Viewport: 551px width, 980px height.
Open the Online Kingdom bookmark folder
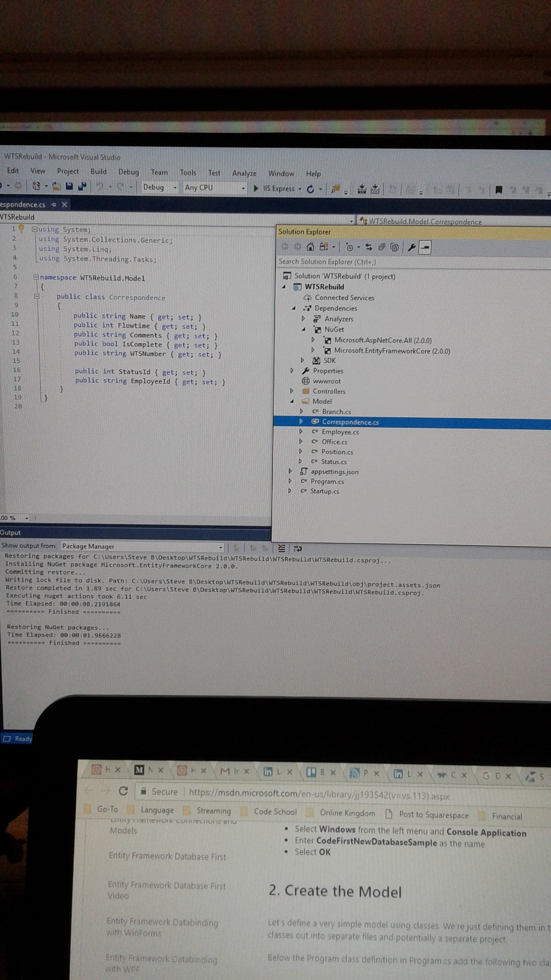click(x=348, y=813)
